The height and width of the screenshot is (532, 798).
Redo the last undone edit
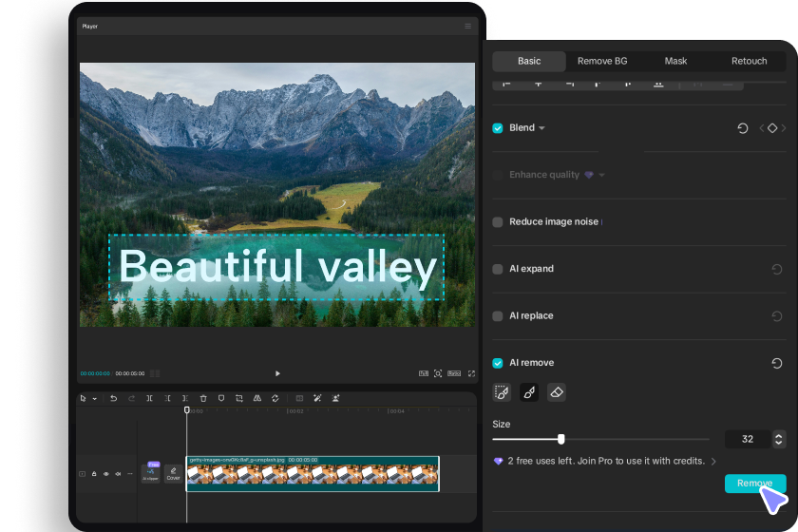tap(132, 398)
